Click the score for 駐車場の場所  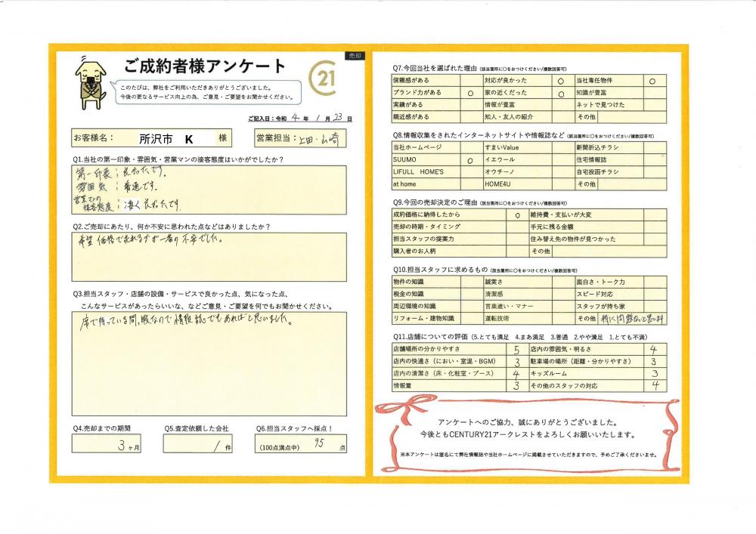tap(655, 362)
